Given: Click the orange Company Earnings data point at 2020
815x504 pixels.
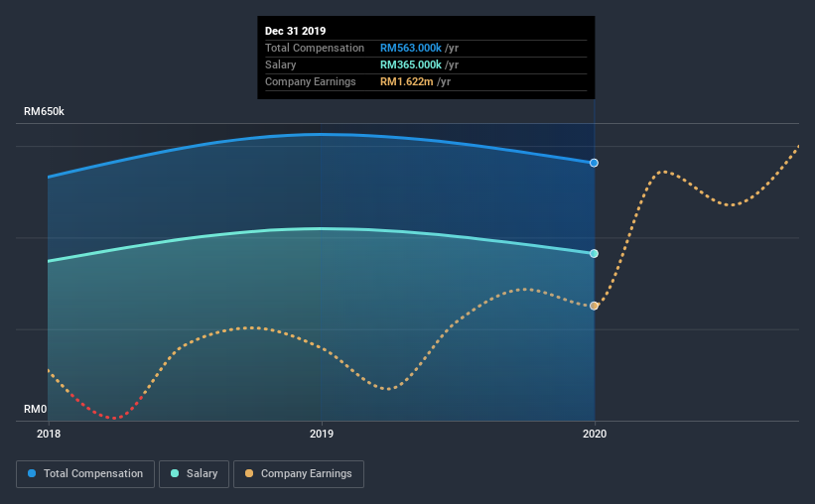Looking at the screenshot, I should (x=594, y=306).
